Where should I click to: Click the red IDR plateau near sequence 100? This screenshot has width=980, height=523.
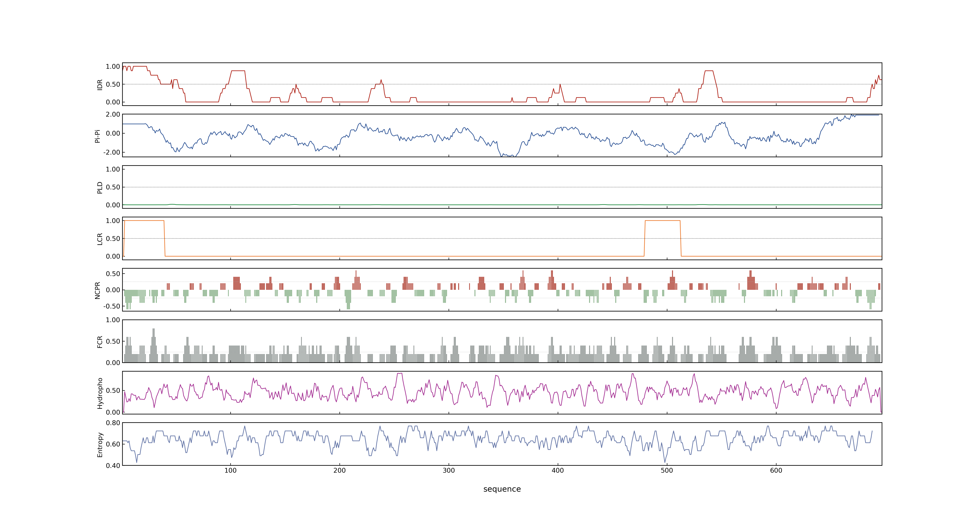[238, 71]
